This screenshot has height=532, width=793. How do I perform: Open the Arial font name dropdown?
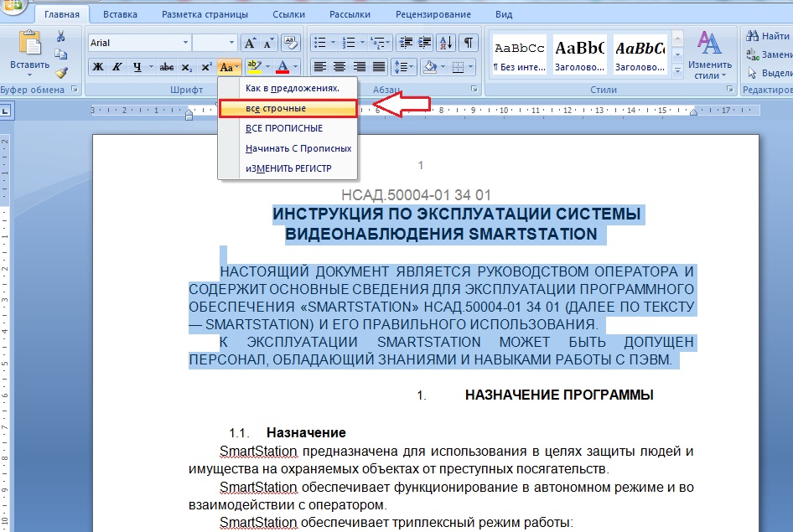click(x=185, y=43)
